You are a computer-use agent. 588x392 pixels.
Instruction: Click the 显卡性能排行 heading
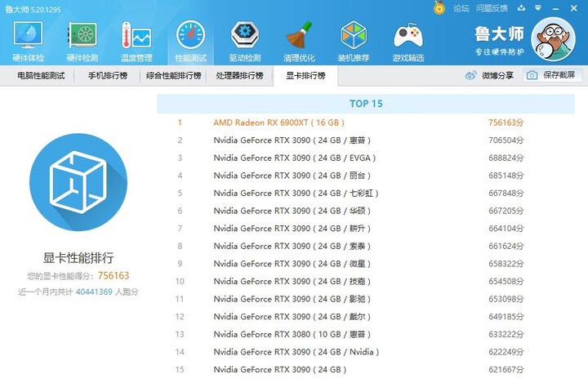click(78, 258)
